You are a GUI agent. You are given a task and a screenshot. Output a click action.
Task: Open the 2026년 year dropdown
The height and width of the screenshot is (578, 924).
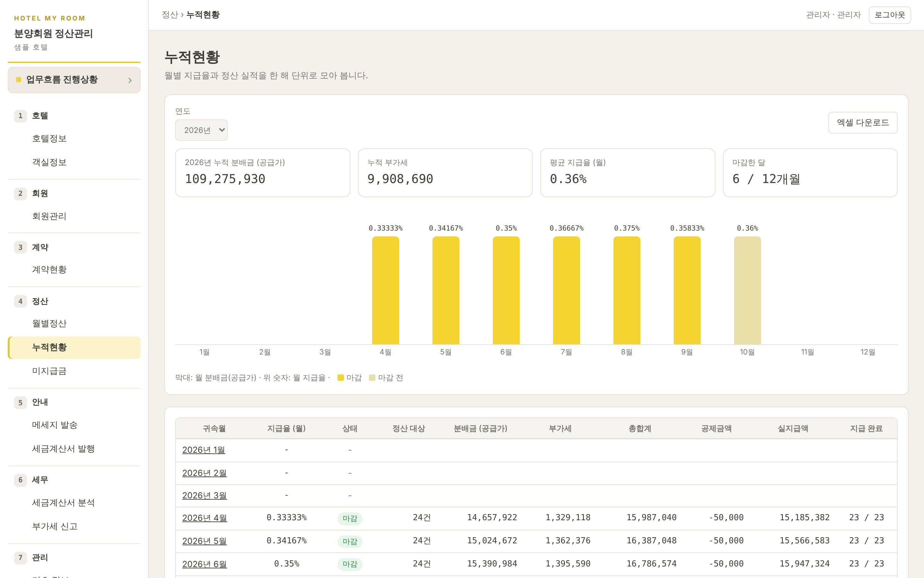pos(201,130)
